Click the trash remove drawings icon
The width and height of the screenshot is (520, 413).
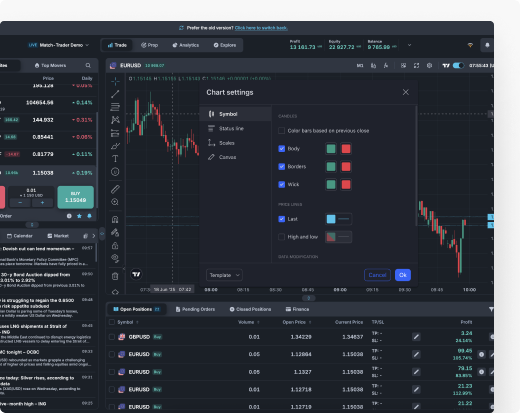[115, 276]
